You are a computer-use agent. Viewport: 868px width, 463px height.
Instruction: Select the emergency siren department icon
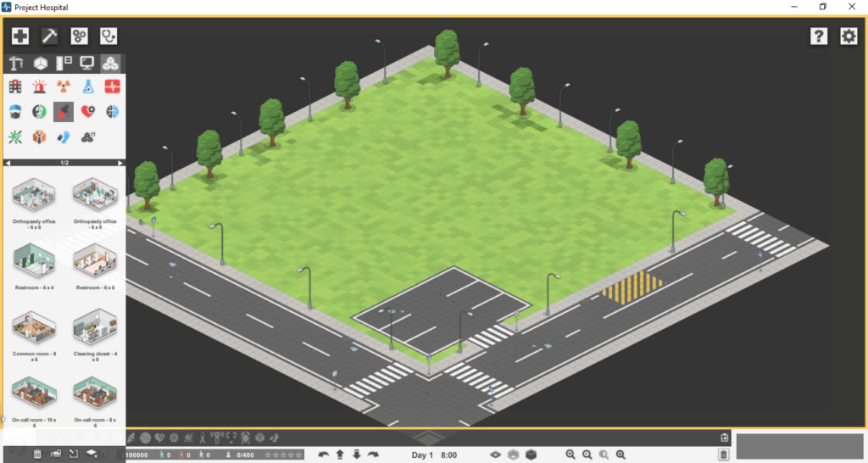pos(39,86)
